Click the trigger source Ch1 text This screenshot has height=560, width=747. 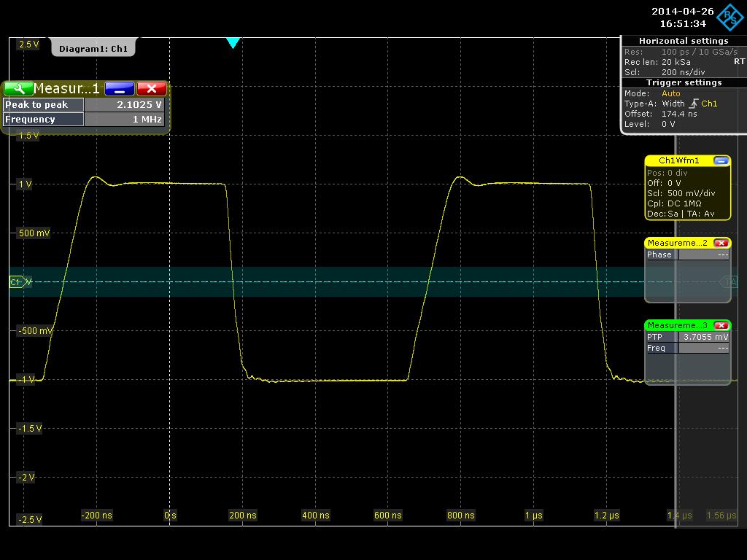[x=709, y=104]
